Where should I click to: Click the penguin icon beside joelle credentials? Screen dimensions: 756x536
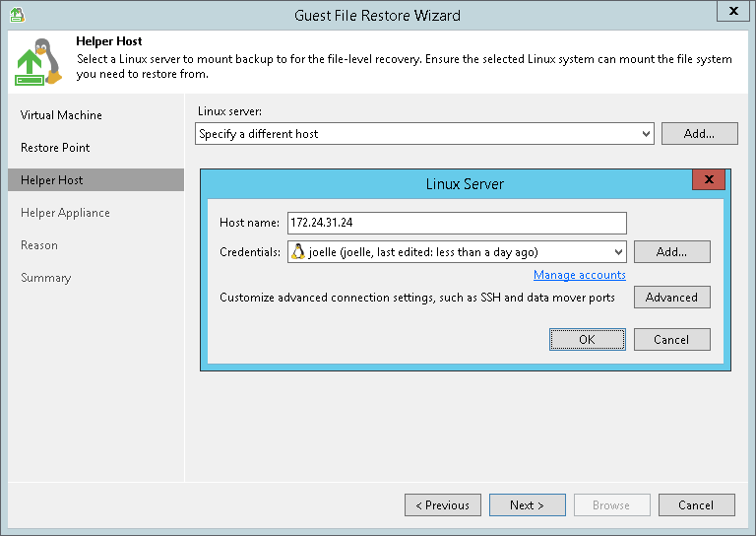(298, 251)
